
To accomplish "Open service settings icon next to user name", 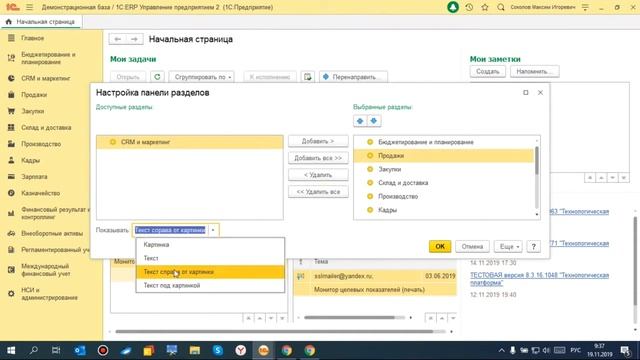I will pos(585,7).
